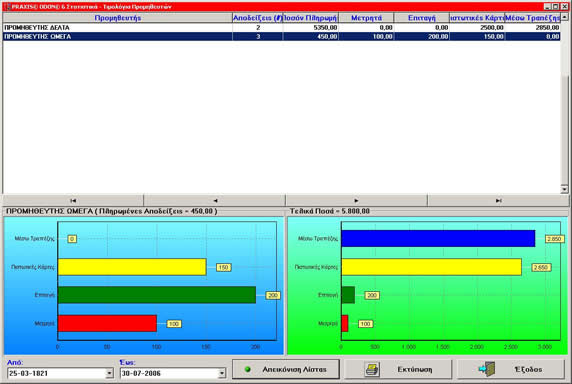Click Αποδείξεις (#) column header

[258, 18]
